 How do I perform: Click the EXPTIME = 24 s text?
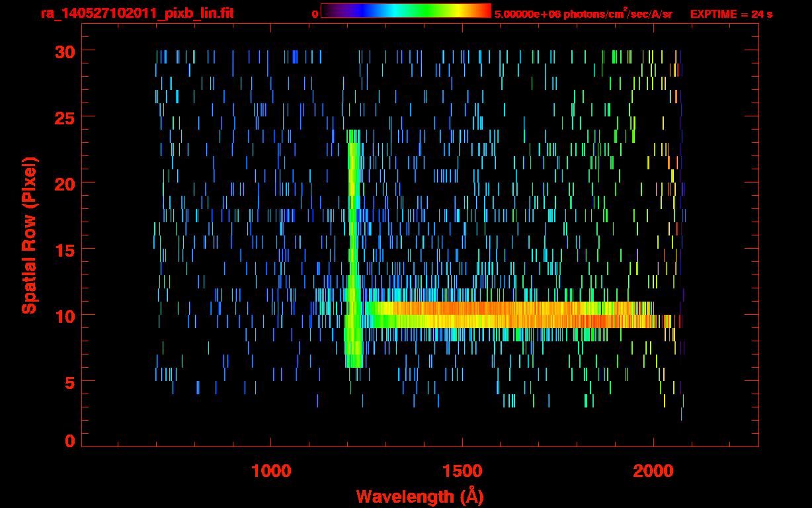click(731, 13)
